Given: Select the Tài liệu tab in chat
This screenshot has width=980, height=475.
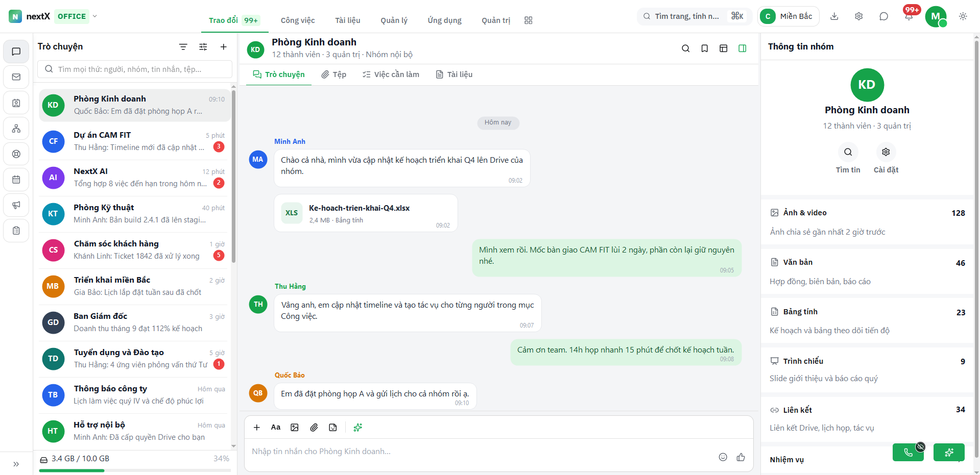Looking at the screenshot, I should click(454, 74).
